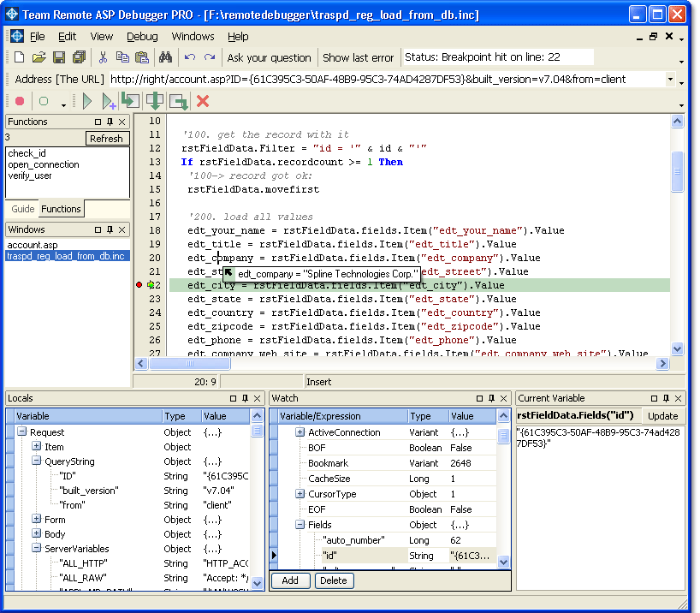700x613 pixels.
Task: Click the Step Out debug icon
Action: click(x=177, y=101)
